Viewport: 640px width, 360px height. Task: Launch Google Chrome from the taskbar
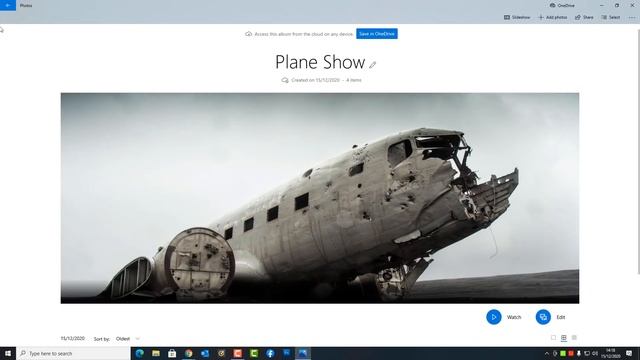189,353
